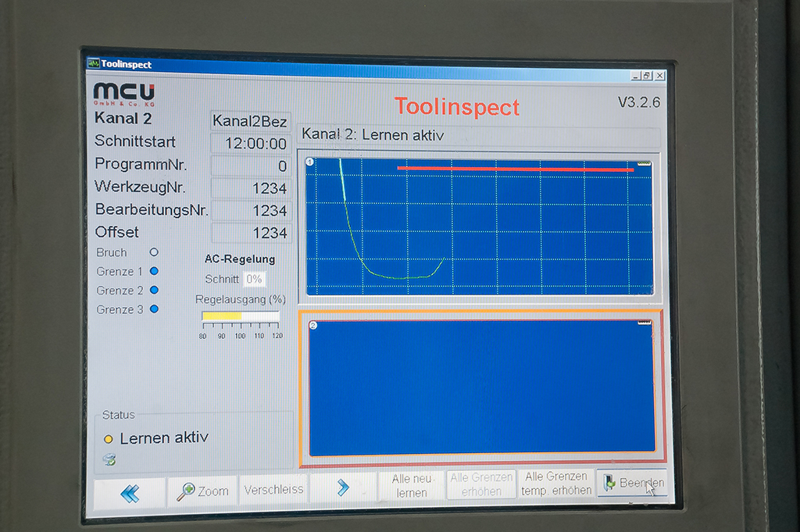Click the Grenze 1 indicator
The height and width of the screenshot is (532, 800).
[x=154, y=271]
